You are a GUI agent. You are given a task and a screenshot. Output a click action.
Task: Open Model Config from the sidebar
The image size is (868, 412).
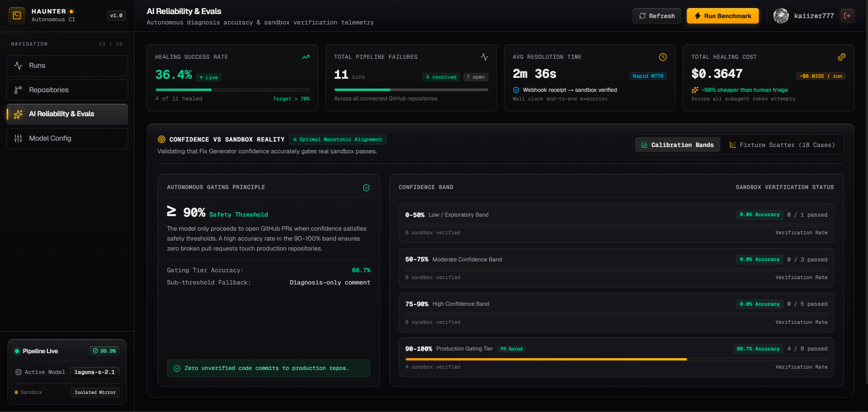tap(67, 138)
